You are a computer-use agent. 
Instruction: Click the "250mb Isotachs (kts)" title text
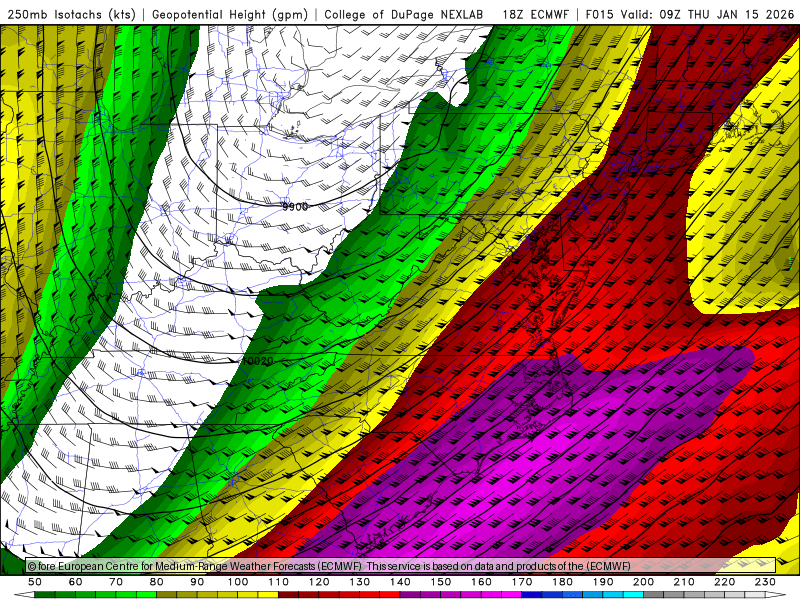pyautogui.click(x=69, y=14)
